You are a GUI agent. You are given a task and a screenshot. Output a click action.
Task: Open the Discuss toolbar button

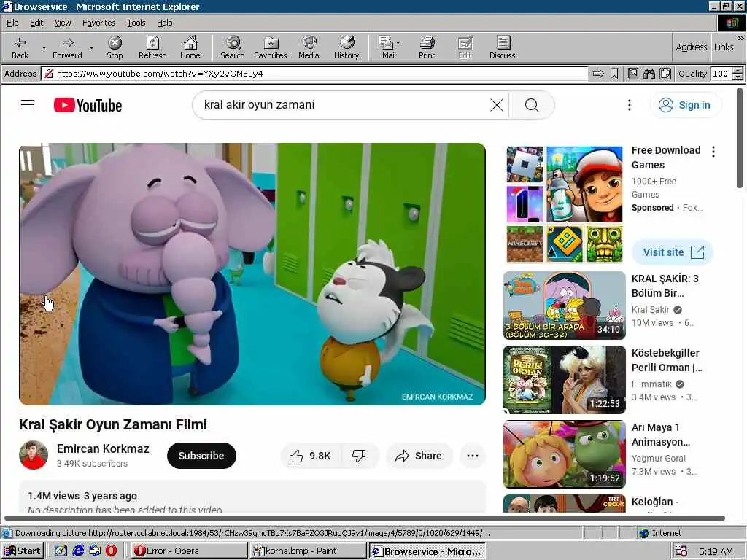pyautogui.click(x=502, y=47)
